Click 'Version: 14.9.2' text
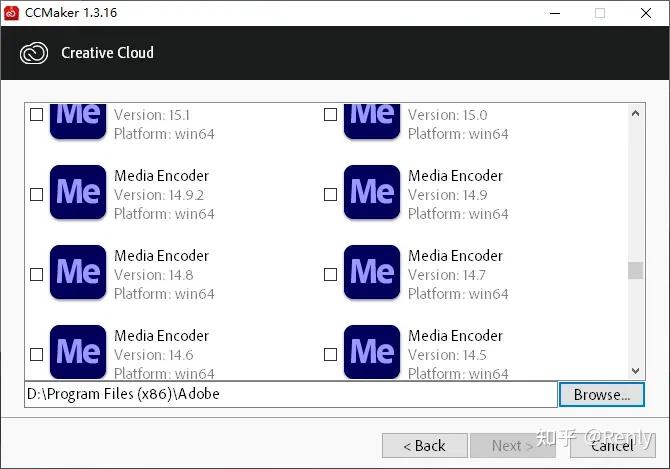Image resolution: width=670 pixels, height=469 pixels. click(x=159, y=195)
